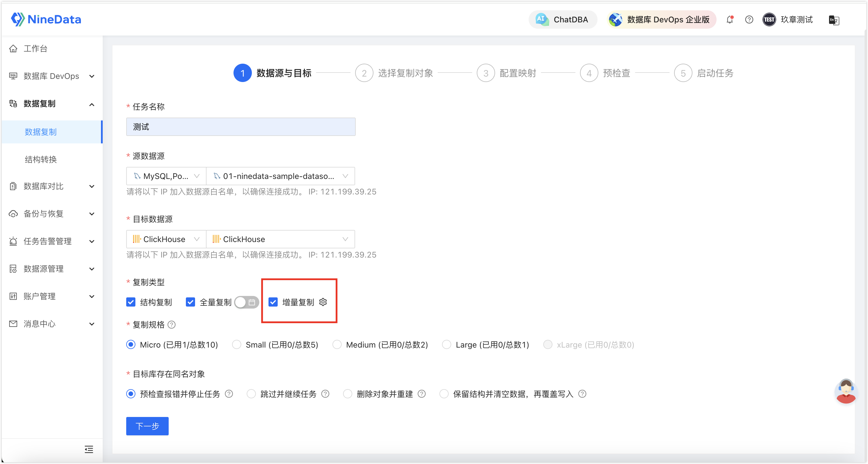Screen dimensions: 868x464
Task: Click step 1 circle 数据源与目标
Action: [x=242, y=73]
